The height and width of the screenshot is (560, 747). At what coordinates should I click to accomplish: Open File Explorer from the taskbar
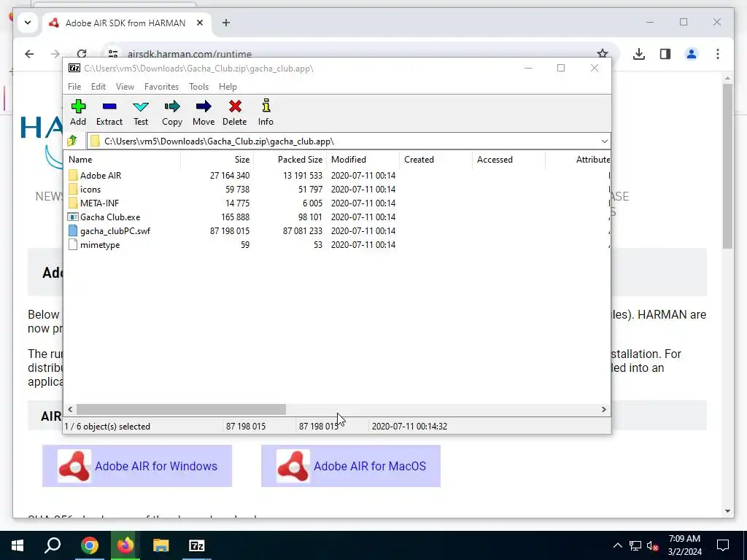click(161, 545)
